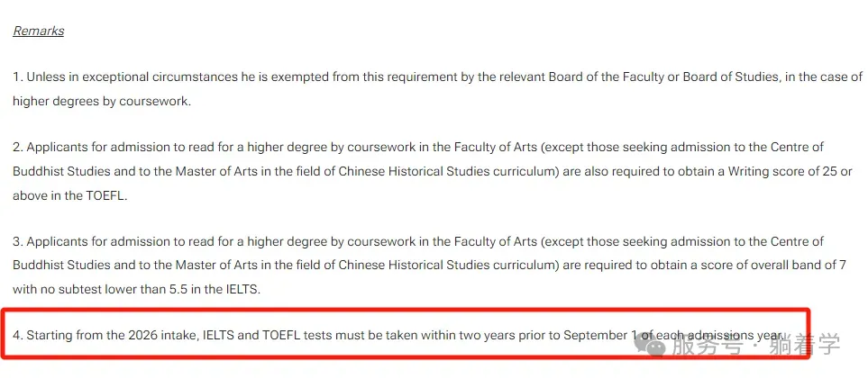Click the 服务号 watermark text
The image size is (868, 379).
pyautogui.click(x=705, y=346)
